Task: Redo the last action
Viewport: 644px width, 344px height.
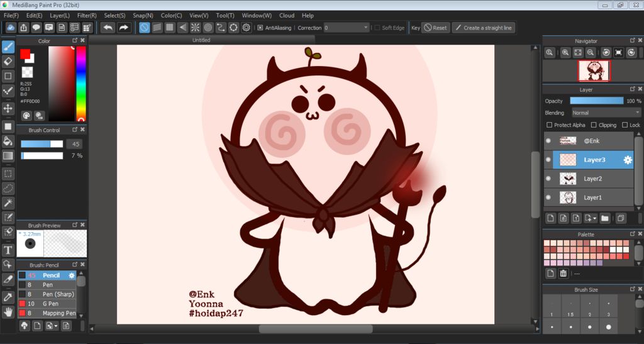Action: (x=123, y=28)
